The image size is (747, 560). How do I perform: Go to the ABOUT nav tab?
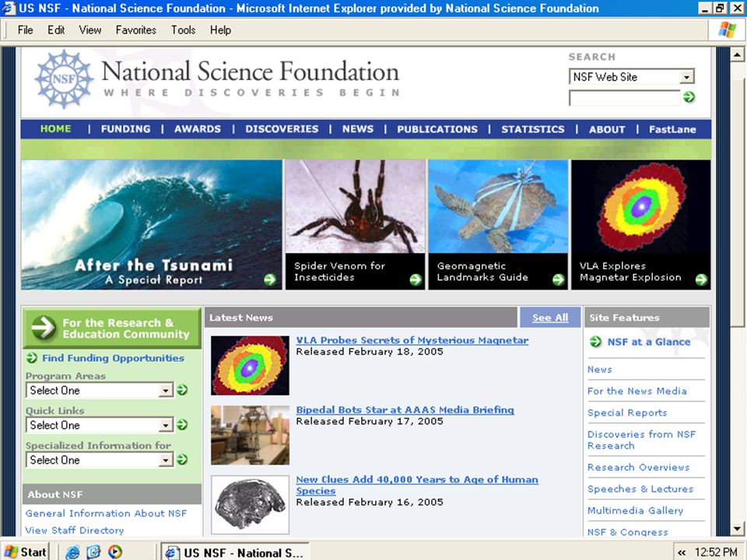pyautogui.click(x=607, y=129)
